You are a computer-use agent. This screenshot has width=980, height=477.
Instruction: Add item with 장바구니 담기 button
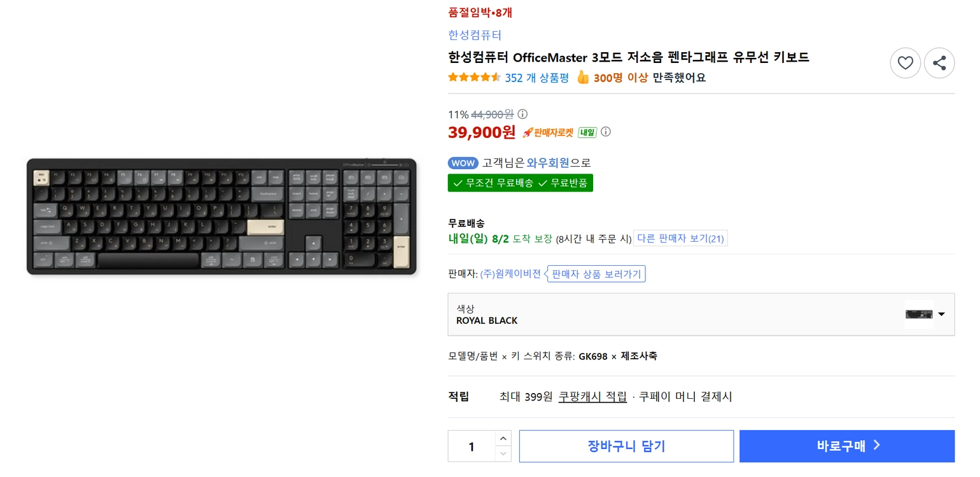click(x=626, y=446)
